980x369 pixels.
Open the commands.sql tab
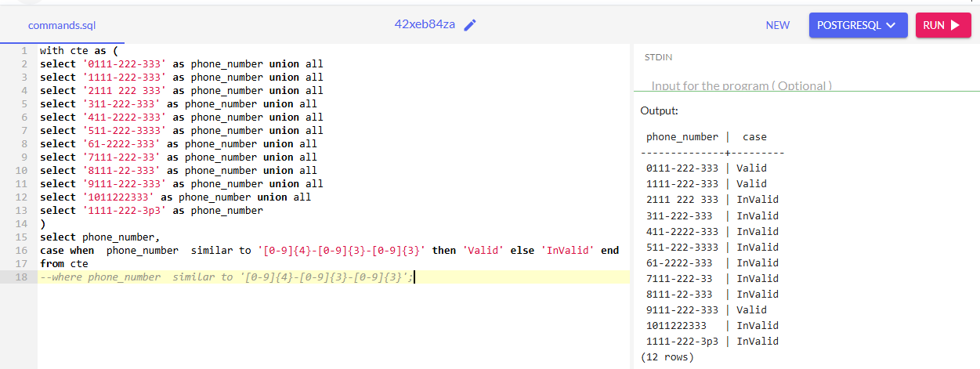point(62,25)
